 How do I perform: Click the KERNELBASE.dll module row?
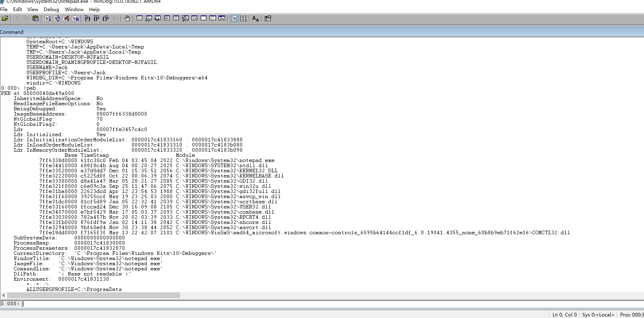161,176
